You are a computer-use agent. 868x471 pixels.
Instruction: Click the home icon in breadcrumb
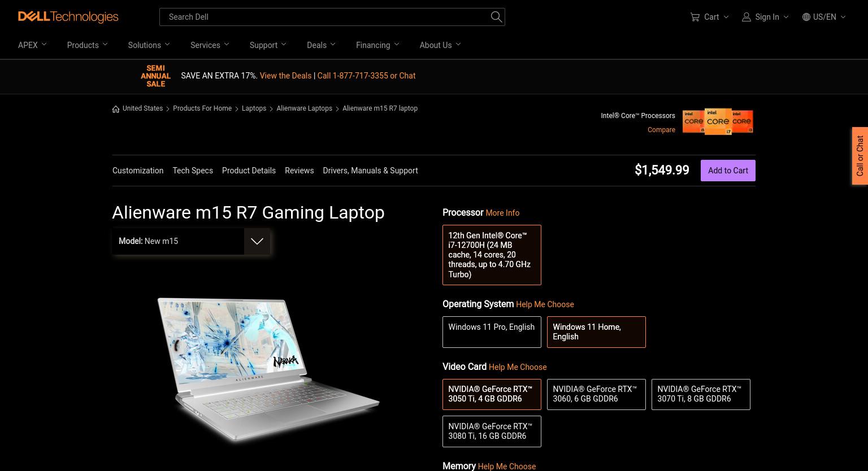click(x=116, y=109)
